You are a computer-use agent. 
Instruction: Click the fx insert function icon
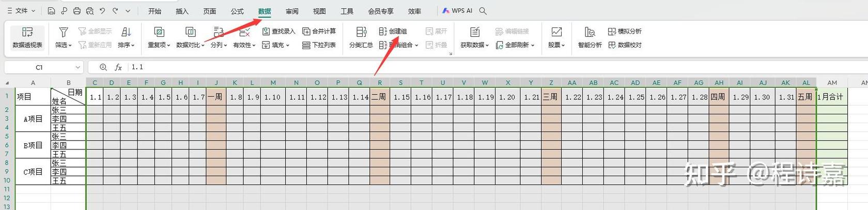118,67
